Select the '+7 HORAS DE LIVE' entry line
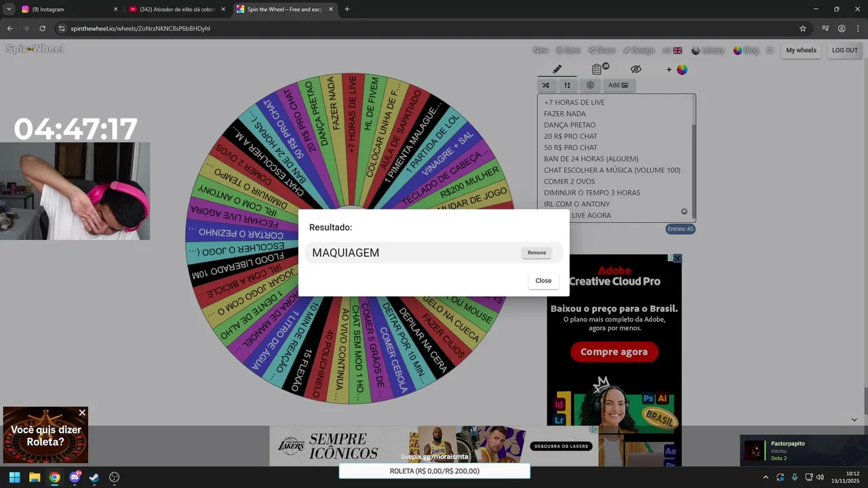868x488 pixels. (x=574, y=102)
